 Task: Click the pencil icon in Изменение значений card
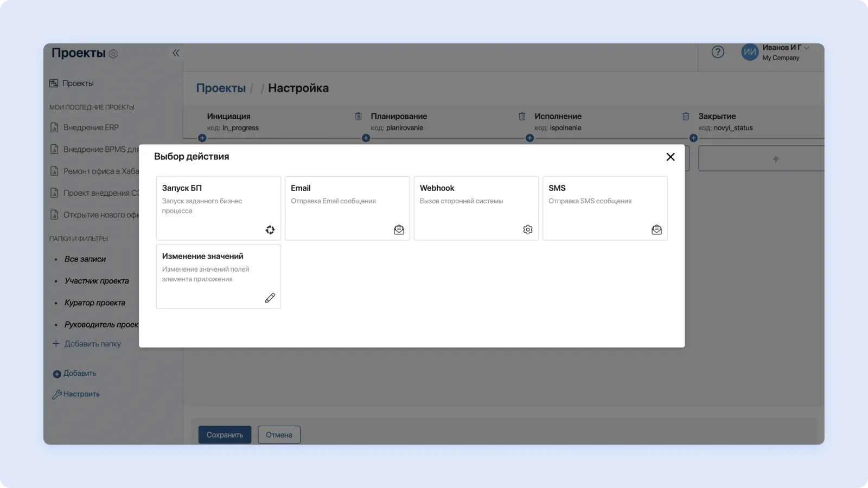click(270, 298)
